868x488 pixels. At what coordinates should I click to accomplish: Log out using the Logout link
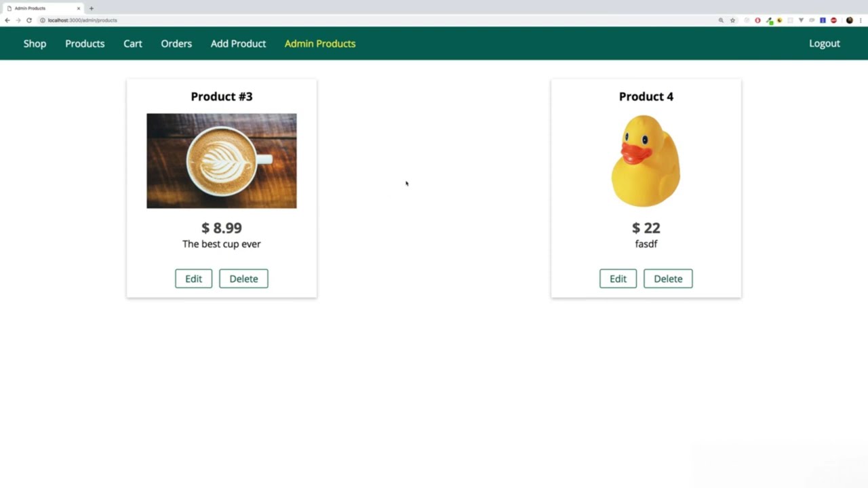coord(824,43)
